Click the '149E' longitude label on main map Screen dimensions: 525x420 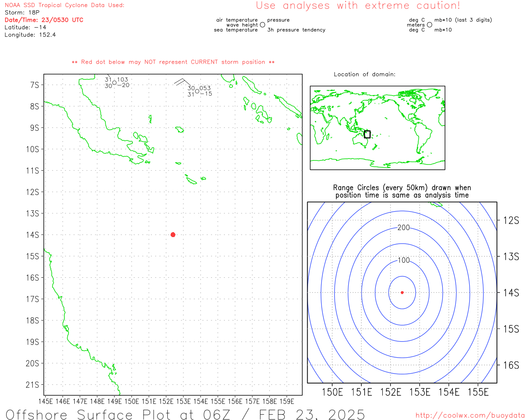[114, 401]
